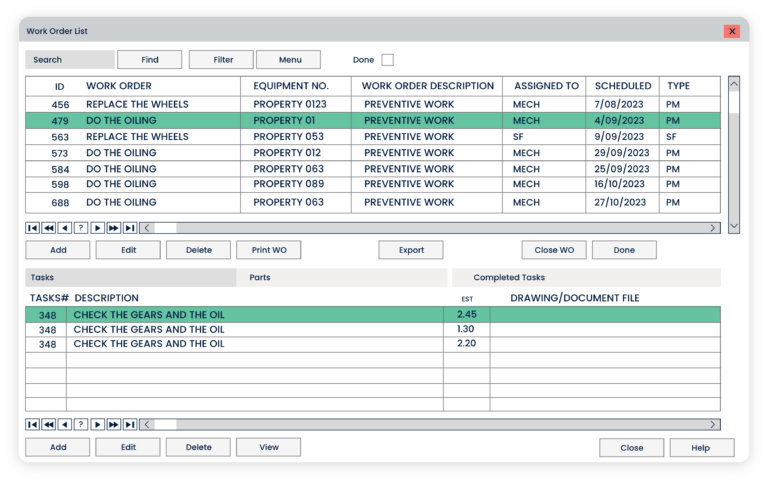Image resolution: width=768 pixels, height=483 pixels.
Task: Select work order row ID 573
Action: pos(373,153)
